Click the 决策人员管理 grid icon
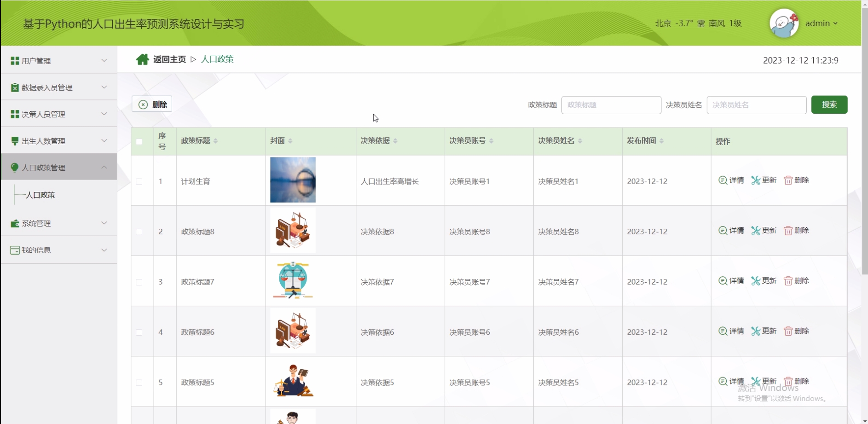The height and width of the screenshot is (424, 868). [15, 114]
